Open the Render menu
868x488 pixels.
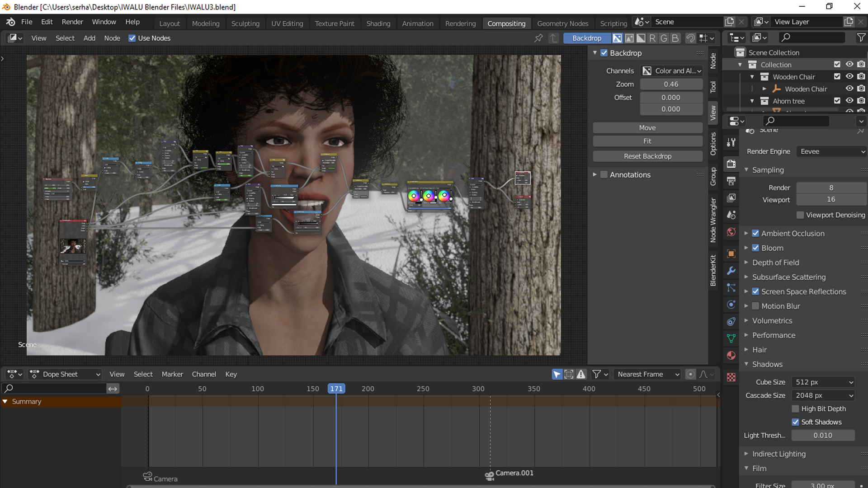click(72, 22)
